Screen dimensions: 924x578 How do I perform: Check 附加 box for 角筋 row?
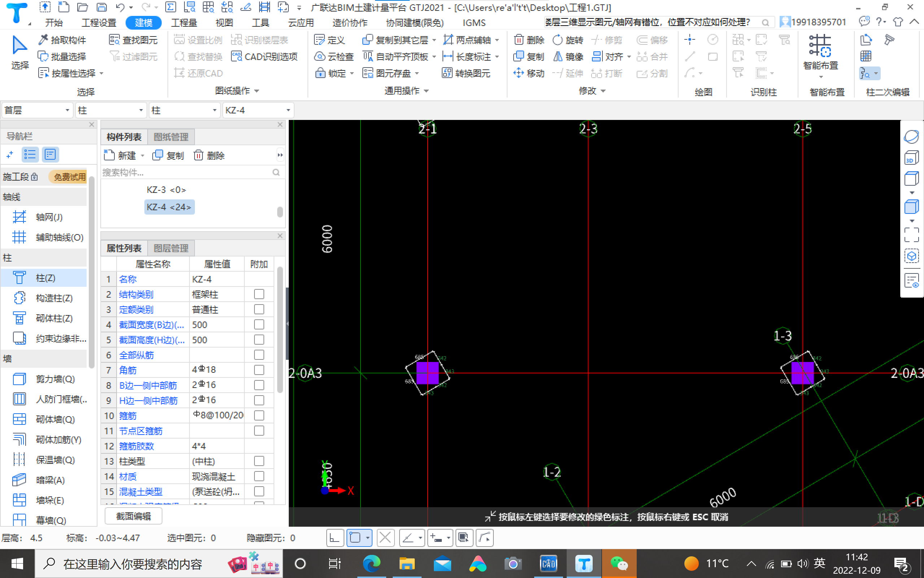click(259, 370)
